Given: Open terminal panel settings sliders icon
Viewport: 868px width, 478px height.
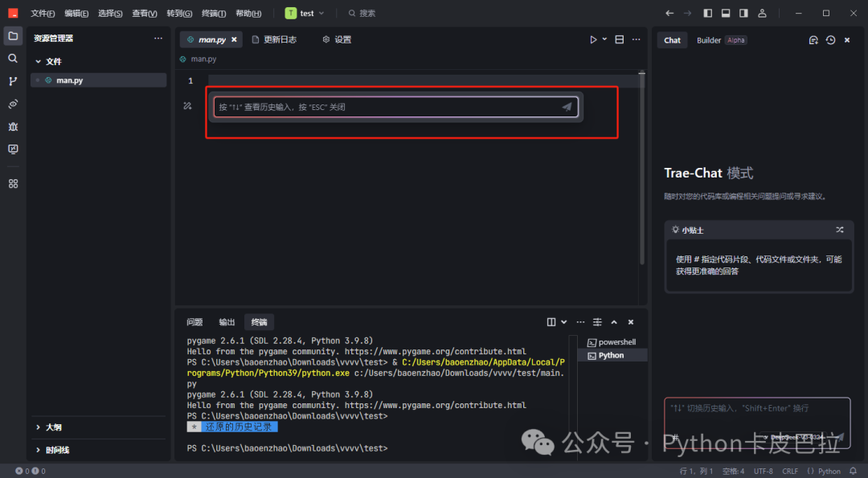Looking at the screenshot, I should tap(597, 322).
